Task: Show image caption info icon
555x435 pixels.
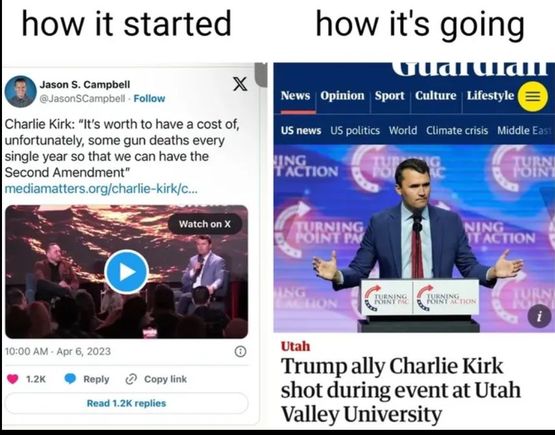Action: tap(539, 316)
